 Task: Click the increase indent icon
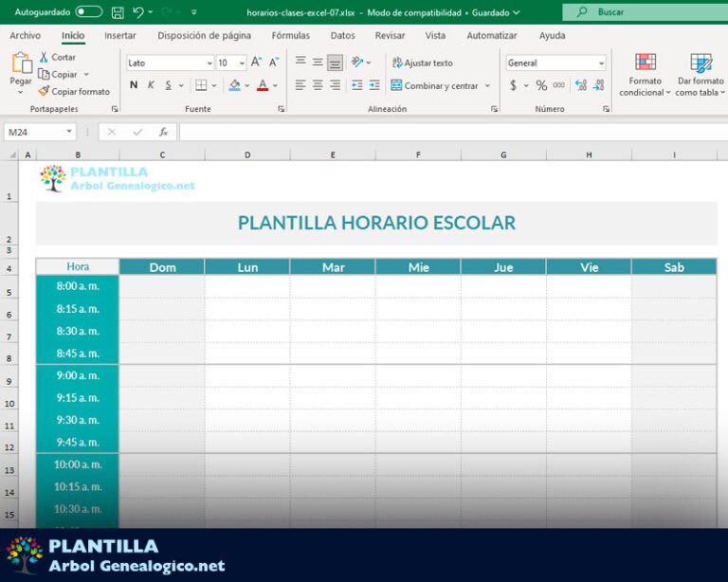374,85
